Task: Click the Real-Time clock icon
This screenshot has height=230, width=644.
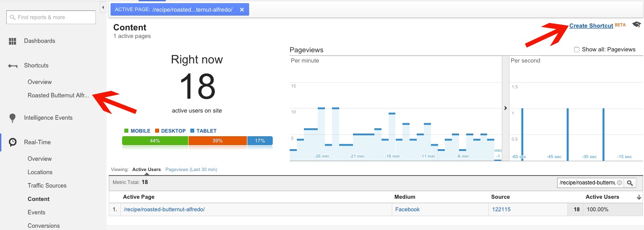Action: [x=13, y=142]
